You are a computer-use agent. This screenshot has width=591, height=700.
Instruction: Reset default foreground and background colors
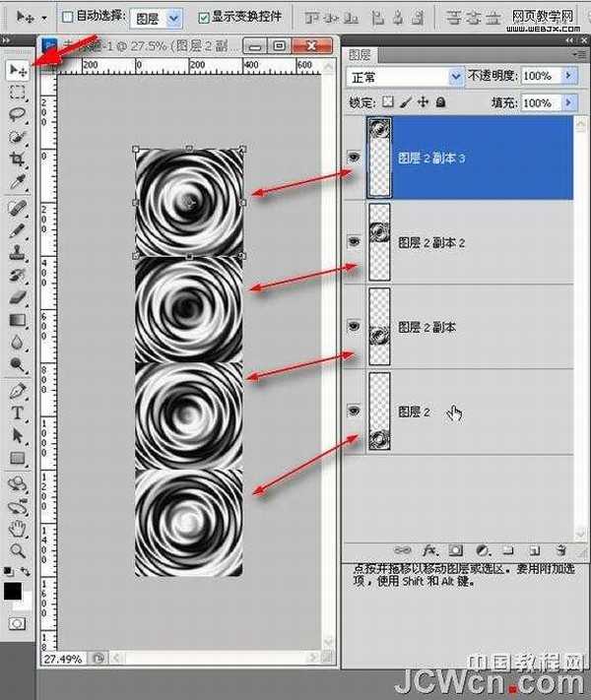[x=8, y=571]
